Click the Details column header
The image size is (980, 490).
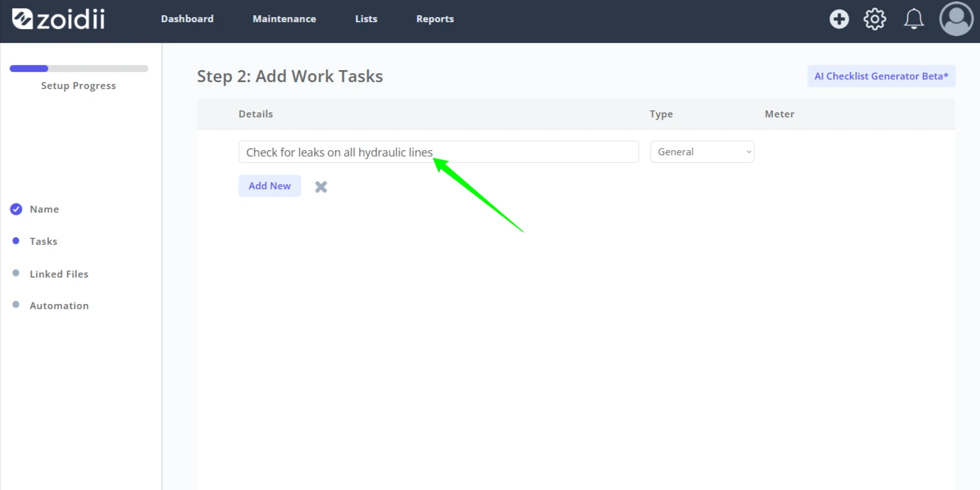256,114
